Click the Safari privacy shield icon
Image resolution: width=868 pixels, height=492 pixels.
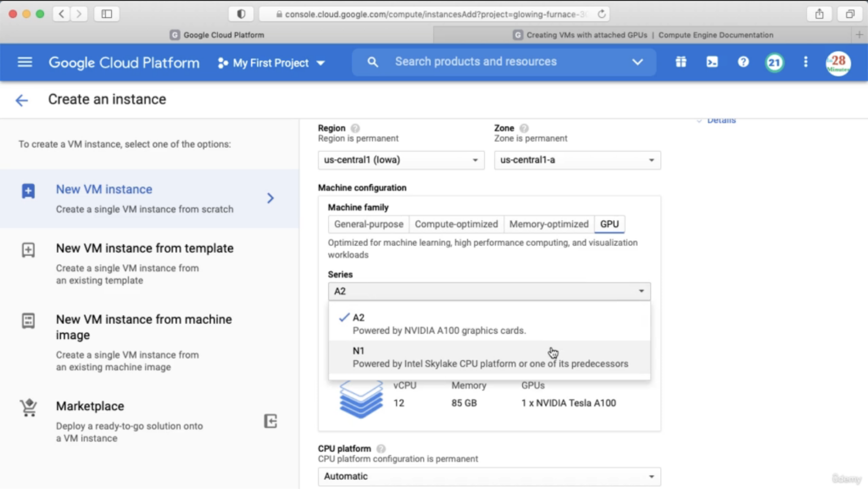coord(241,14)
